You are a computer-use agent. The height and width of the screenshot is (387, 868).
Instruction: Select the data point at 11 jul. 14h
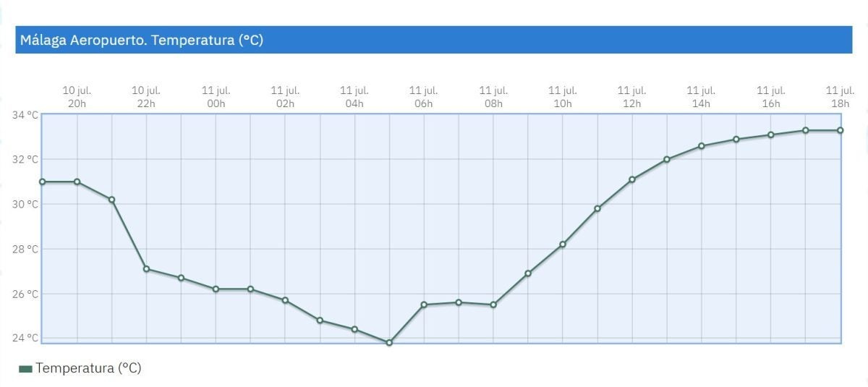[x=702, y=146]
